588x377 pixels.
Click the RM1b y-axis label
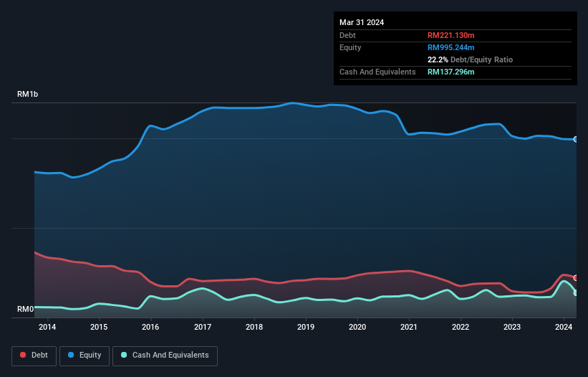click(x=29, y=95)
